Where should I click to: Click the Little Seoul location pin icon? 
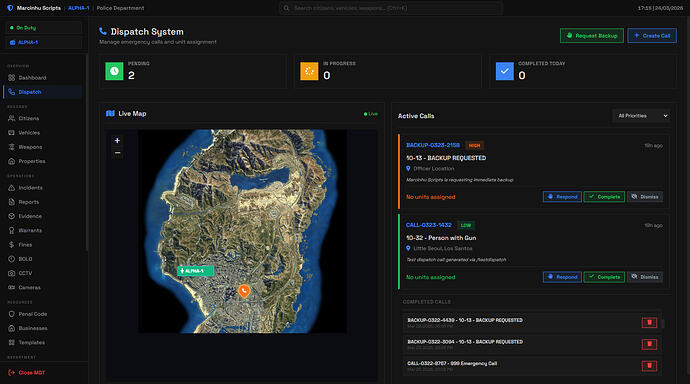(408, 249)
